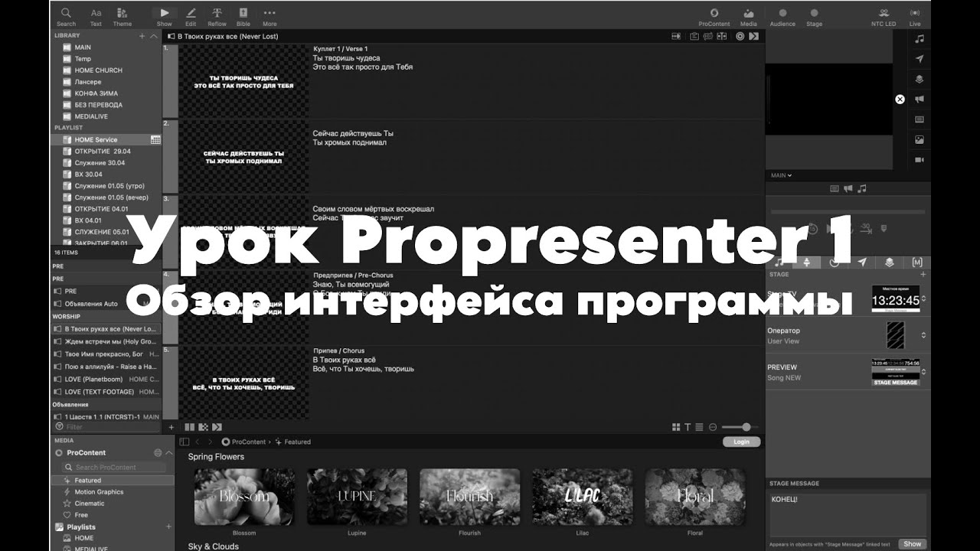
Task: Toggle the Stage screens output
Action: [814, 17]
